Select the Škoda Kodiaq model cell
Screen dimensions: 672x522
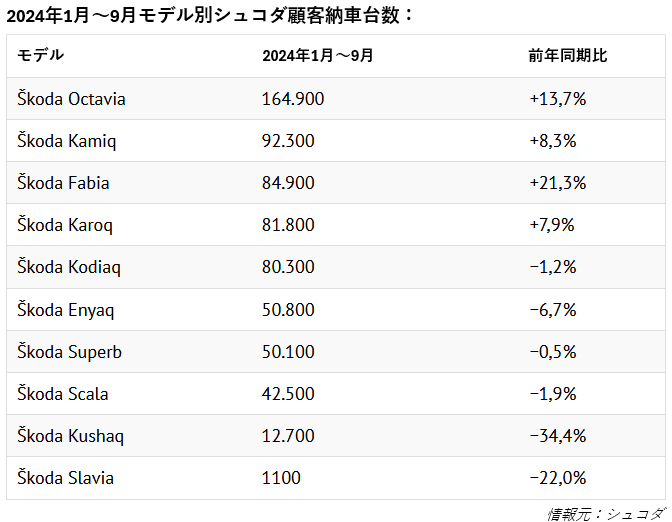click(x=69, y=267)
